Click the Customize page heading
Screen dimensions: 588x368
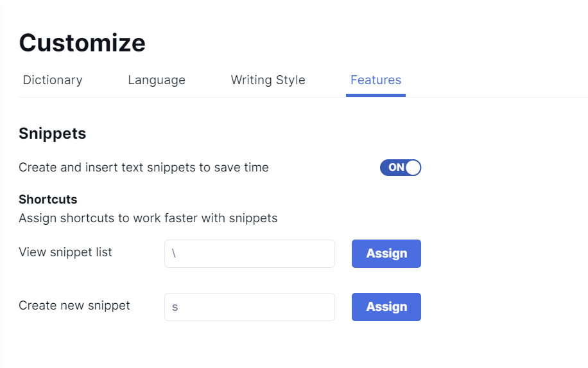click(x=82, y=43)
